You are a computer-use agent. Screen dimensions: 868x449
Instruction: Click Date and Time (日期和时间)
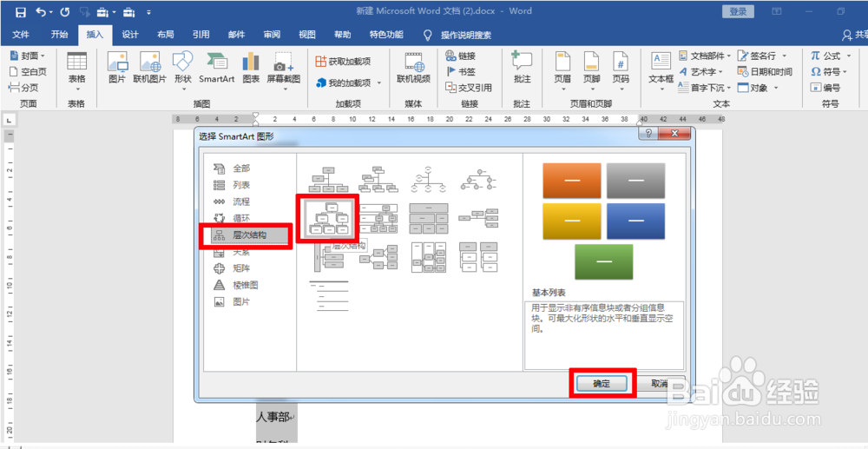click(x=765, y=72)
